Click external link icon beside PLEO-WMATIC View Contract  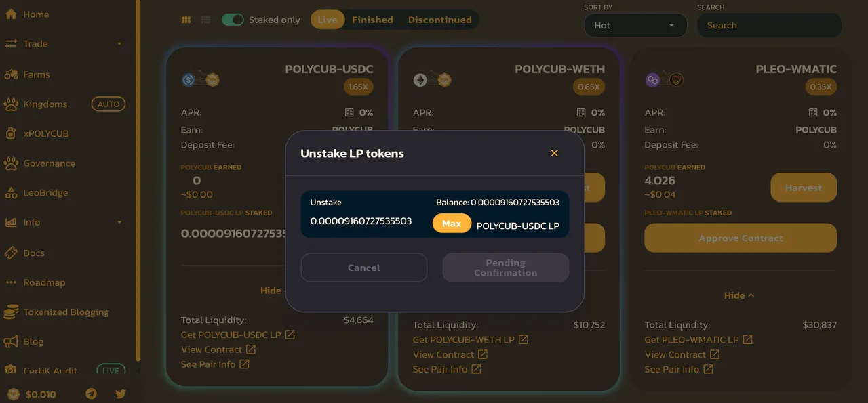pos(715,354)
